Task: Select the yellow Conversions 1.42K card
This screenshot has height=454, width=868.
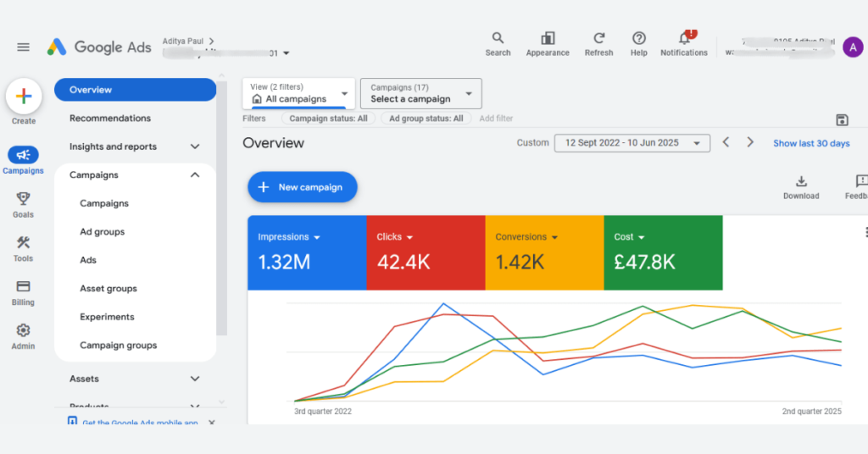Action: pyautogui.click(x=544, y=252)
